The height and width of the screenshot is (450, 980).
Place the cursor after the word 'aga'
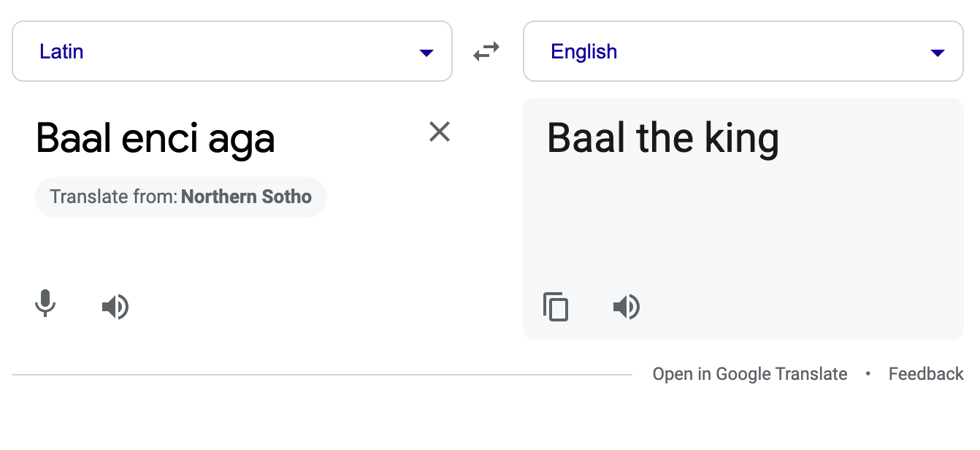pos(276,138)
